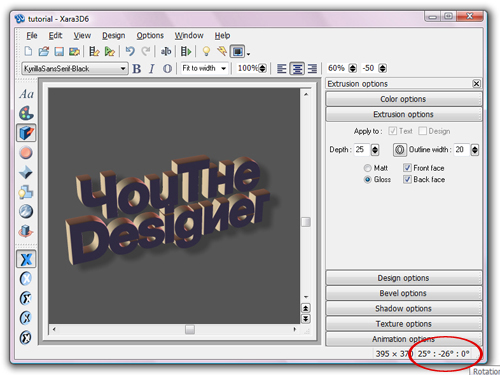Open a file with the folder icon

click(44, 51)
